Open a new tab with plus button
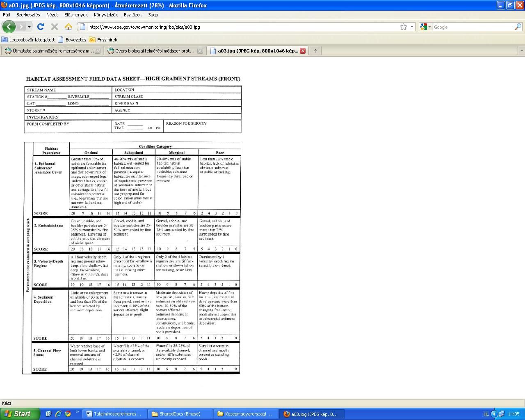525x420 pixels. pos(315,51)
